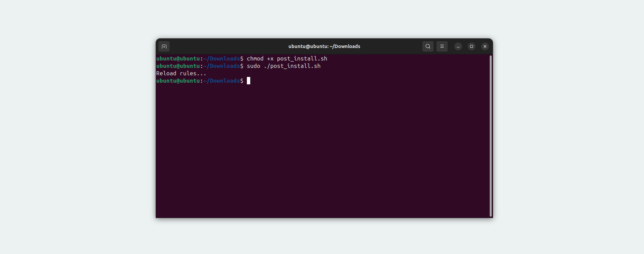The image size is (644, 254).
Task: Click the word chmod in first command
Action: coord(255,58)
